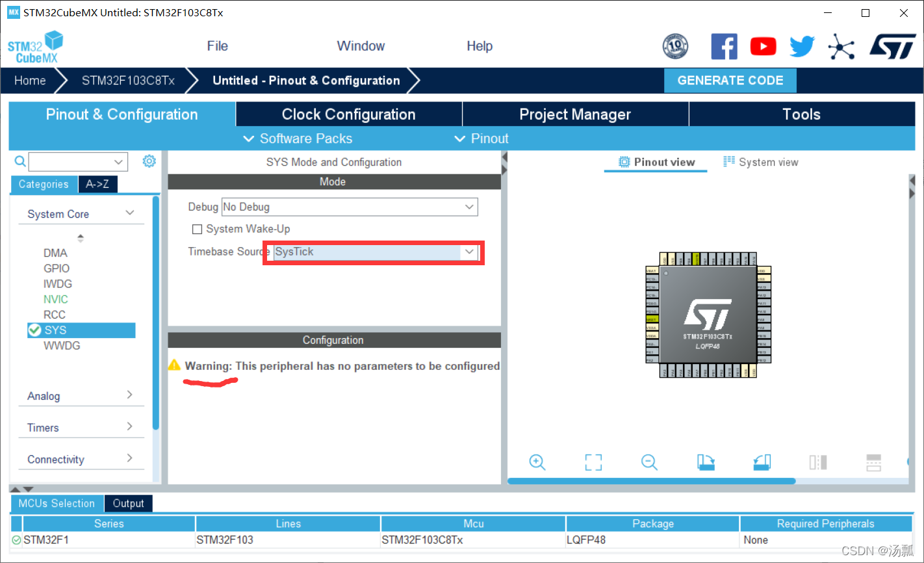Switch to Project Manager tab
This screenshot has height=563, width=924.
click(x=575, y=114)
